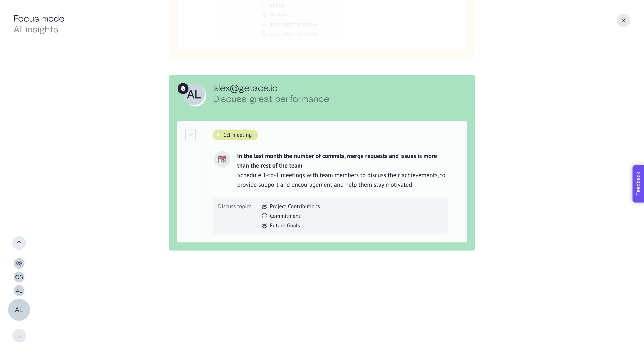Toggle the checkbox on the insight card
The height and width of the screenshot is (356, 644).
pos(191,135)
